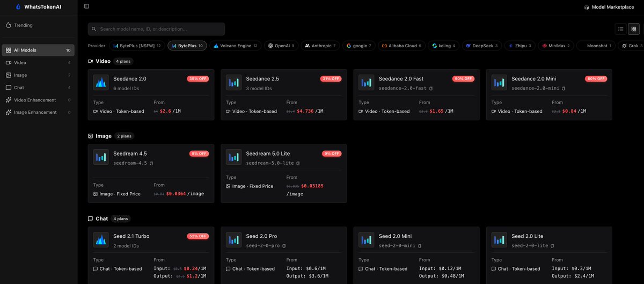
Task: Click the 35% OFF badge on Seedance 2.0
Action: [x=198, y=78]
